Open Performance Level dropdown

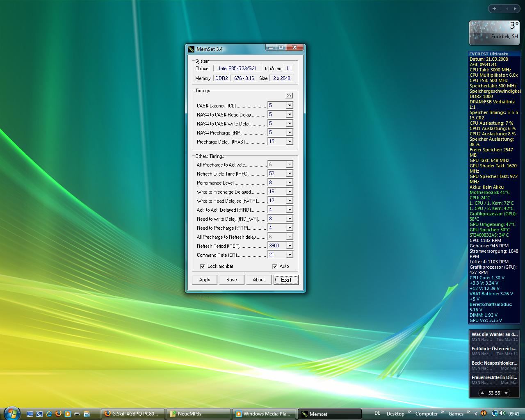point(290,183)
